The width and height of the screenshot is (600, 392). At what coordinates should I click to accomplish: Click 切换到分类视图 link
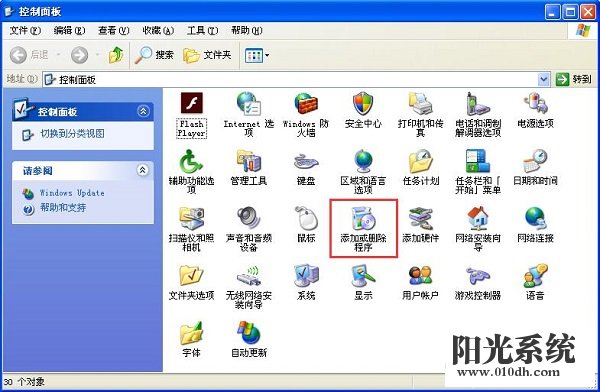tap(72, 134)
